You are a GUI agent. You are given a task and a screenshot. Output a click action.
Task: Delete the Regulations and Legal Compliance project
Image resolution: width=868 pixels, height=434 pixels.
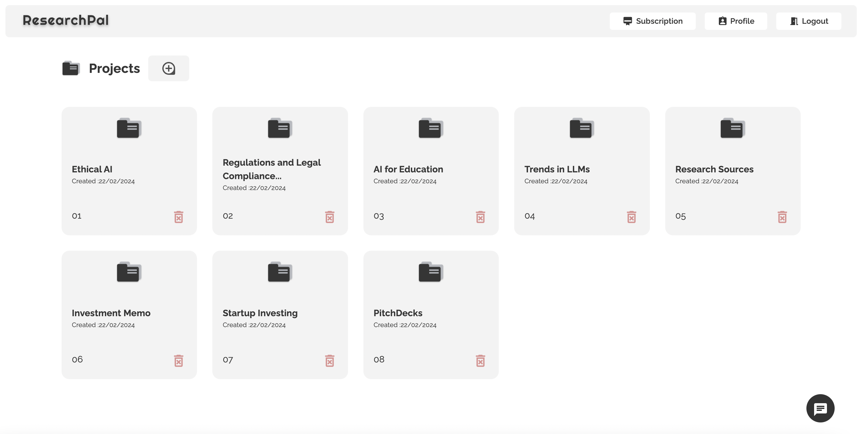[x=329, y=217]
